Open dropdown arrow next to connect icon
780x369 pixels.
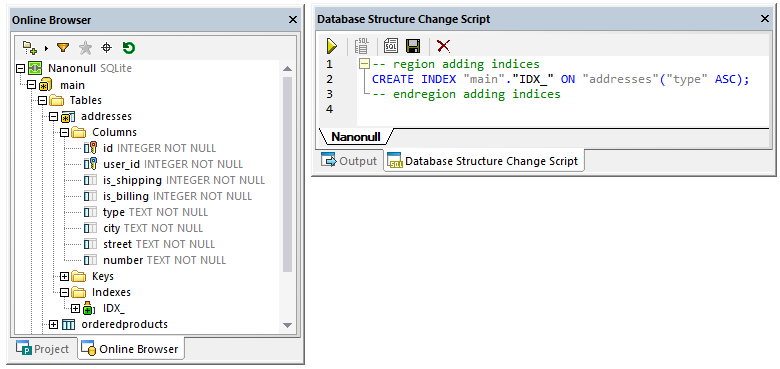pos(47,48)
